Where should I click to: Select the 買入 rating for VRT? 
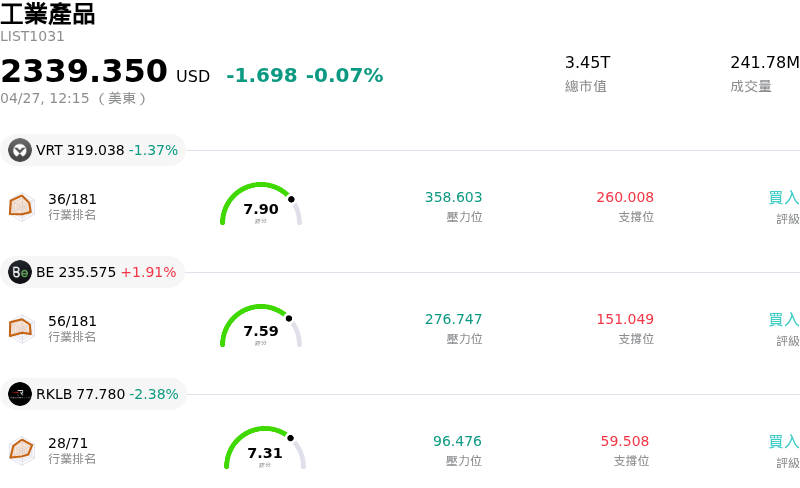783,198
